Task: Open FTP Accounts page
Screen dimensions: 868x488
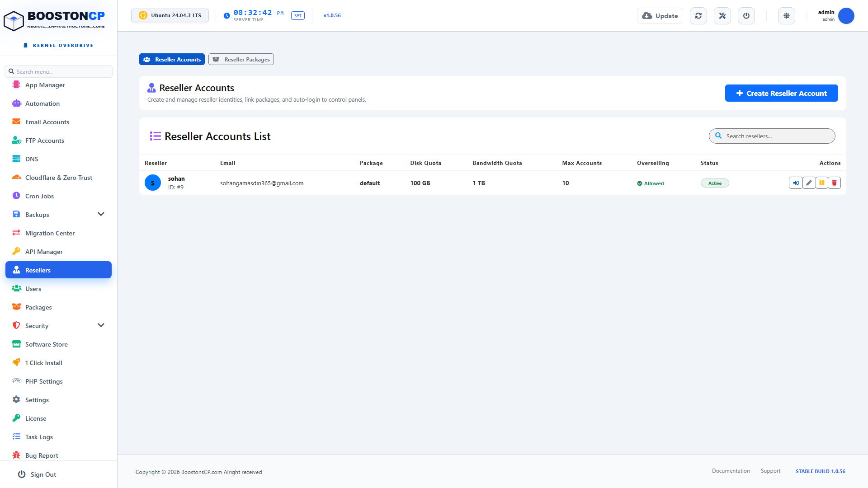Action: coord(58,141)
